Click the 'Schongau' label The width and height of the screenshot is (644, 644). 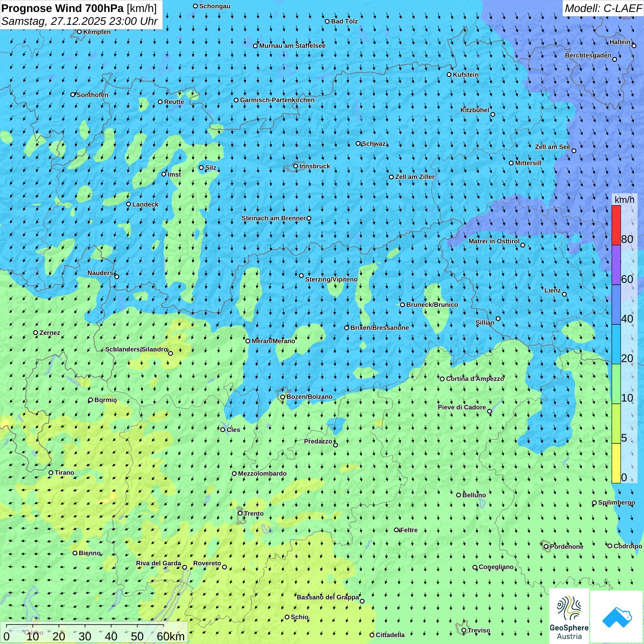pos(215,6)
